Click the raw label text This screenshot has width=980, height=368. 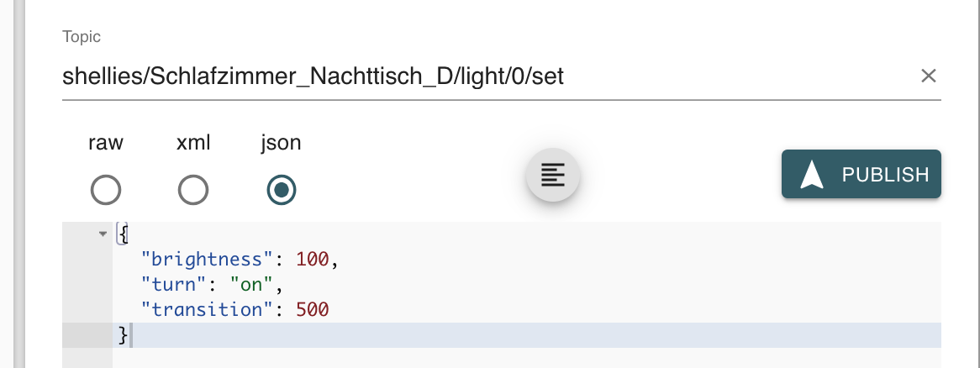106,143
